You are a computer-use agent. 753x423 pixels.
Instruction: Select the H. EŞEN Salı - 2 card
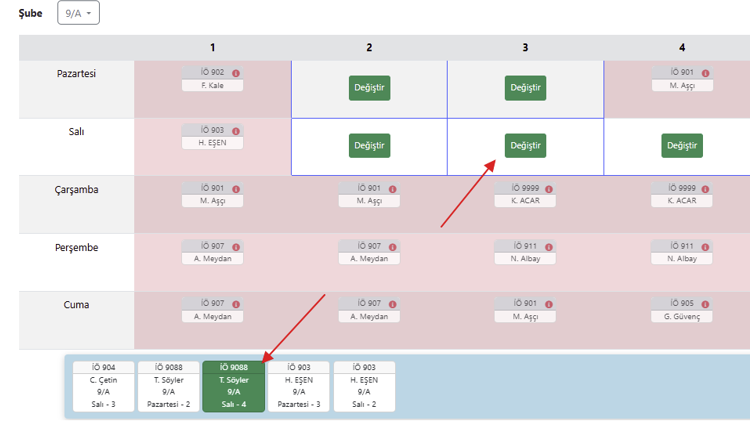pyautogui.click(x=364, y=386)
